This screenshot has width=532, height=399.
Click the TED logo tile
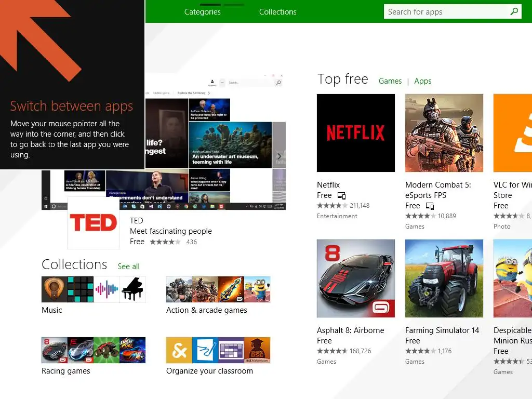point(94,223)
